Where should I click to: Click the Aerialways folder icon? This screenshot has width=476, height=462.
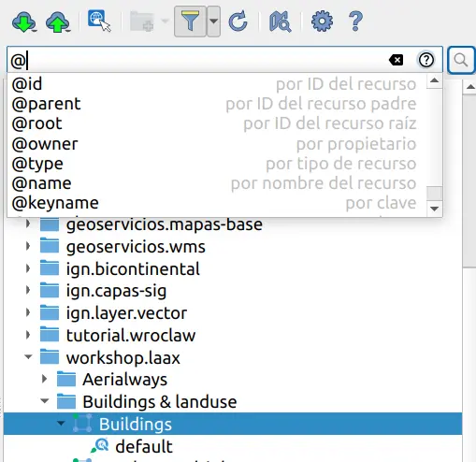point(66,379)
